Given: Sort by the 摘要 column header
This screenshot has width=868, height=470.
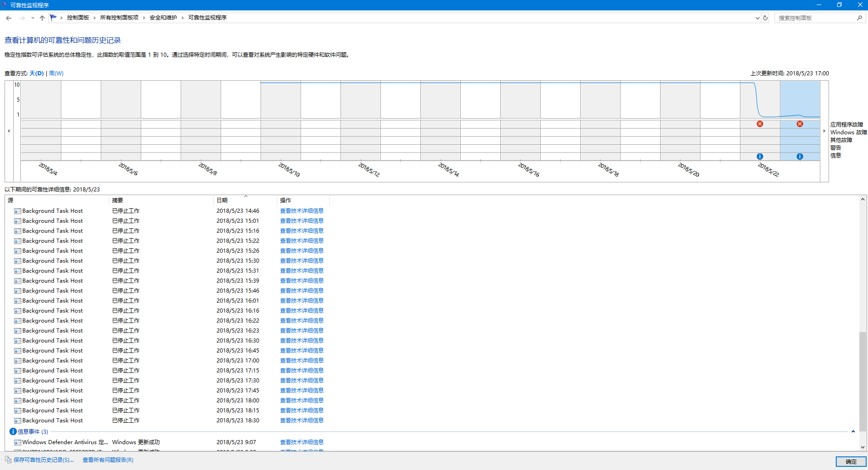Looking at the screenshot, I should click(161, 200).
